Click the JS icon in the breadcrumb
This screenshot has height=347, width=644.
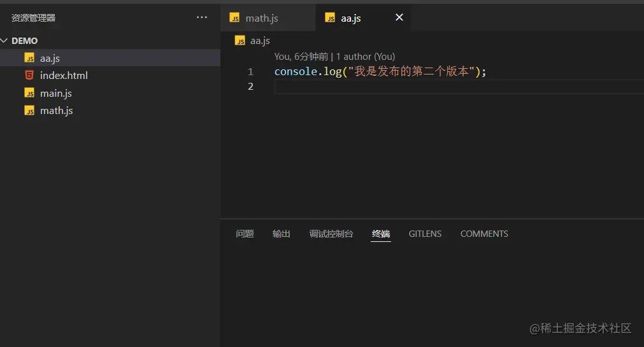(240, 40)
